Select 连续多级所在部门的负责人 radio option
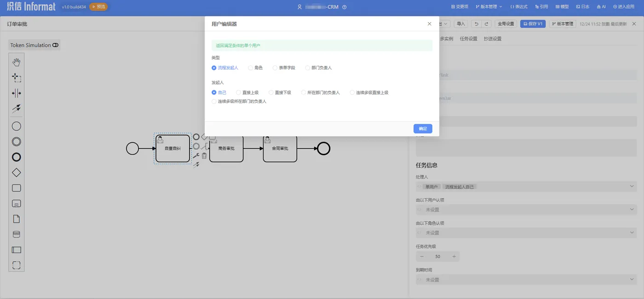 pos(239,101)
